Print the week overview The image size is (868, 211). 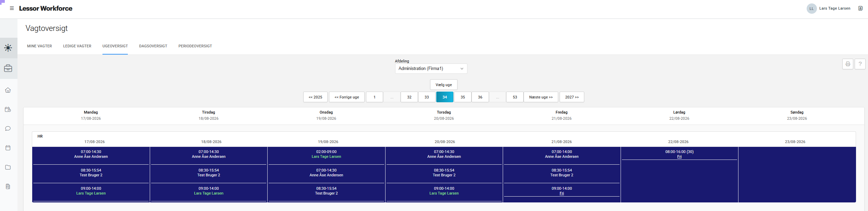click(x=847, y=64)
